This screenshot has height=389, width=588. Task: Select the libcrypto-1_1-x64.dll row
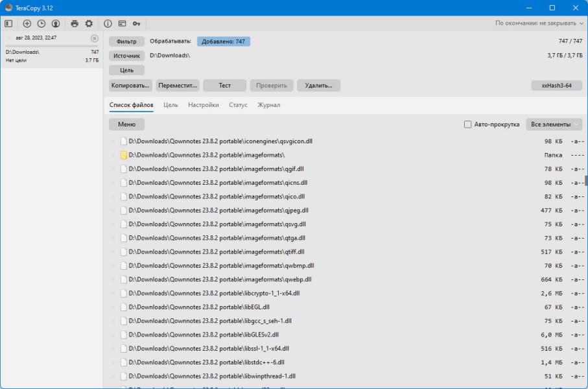346,293
